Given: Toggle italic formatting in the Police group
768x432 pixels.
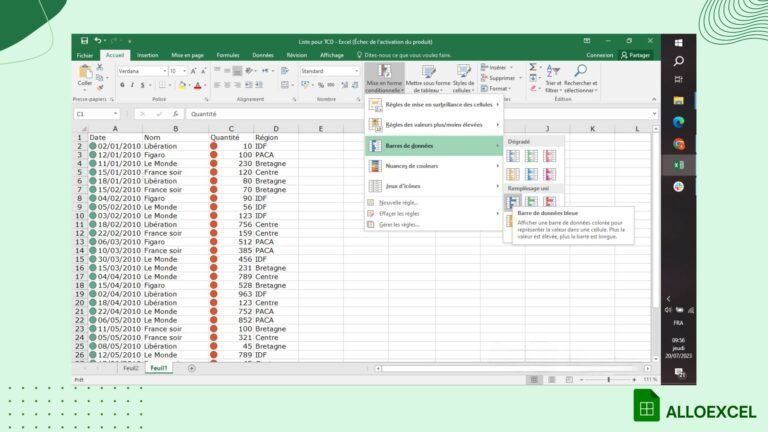Looking at the screenshot, I should [132, 85].
